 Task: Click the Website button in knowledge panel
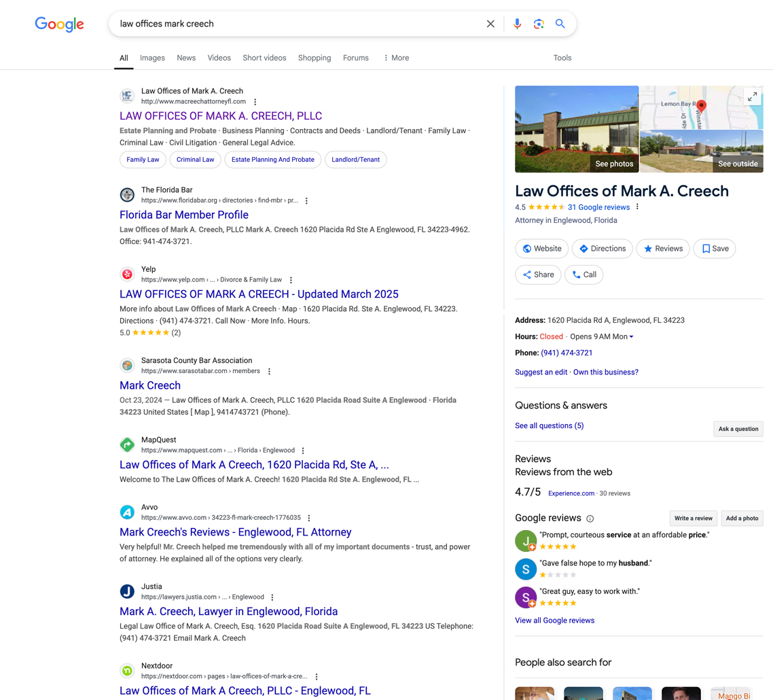(x=541, y=249)
